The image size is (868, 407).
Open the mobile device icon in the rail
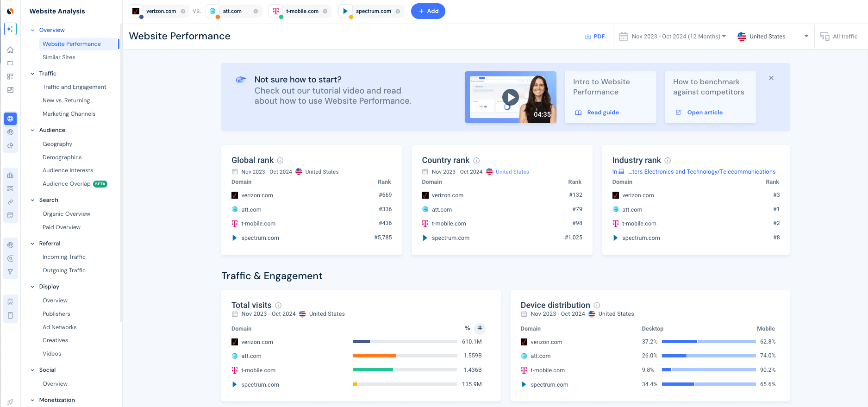(x=10, y=315)
